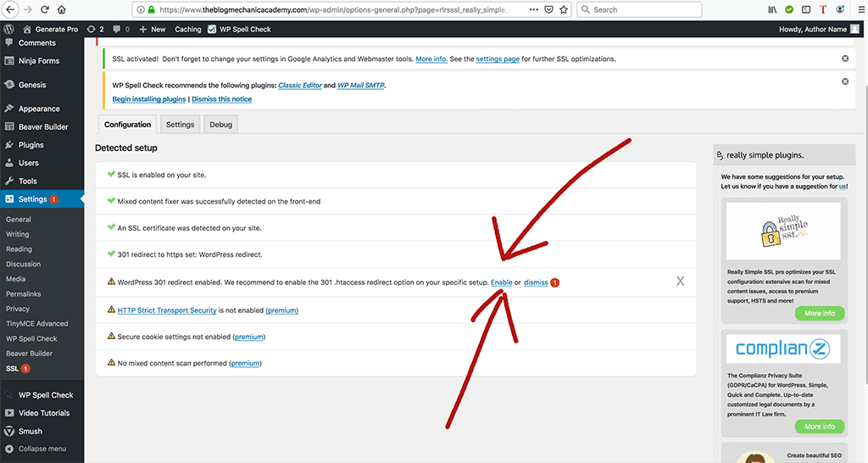The height and width of the screenshot is (463, 868).
Task: Click the Smush icon in sidebar
Action: point(8,431)
